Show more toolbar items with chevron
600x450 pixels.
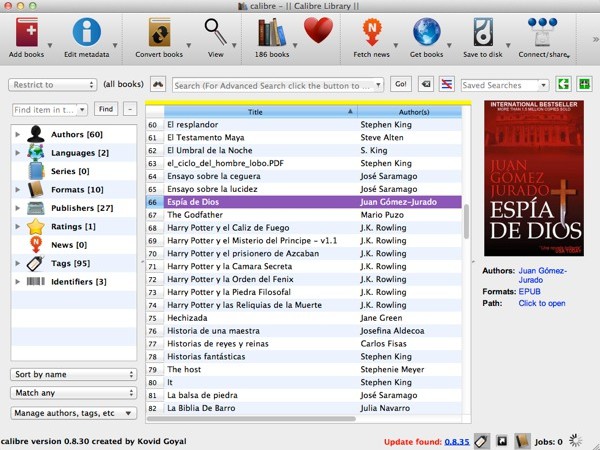595,39
